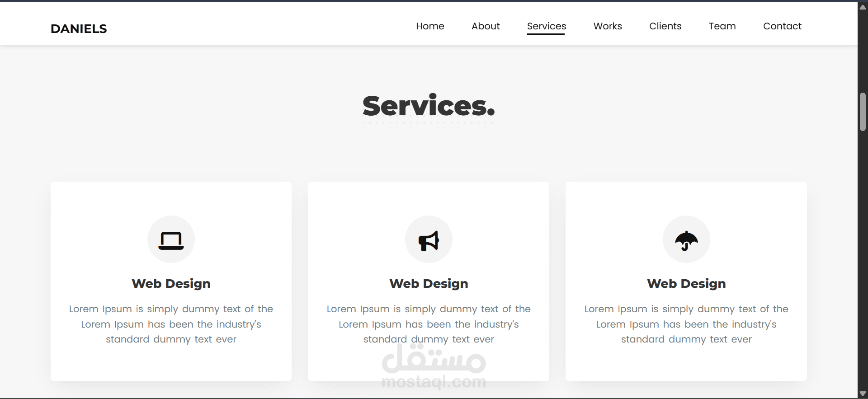Click Lorem Ipsum paragraph in laptop card
This screenshot has height=399, width=868.
coord(171,324)
